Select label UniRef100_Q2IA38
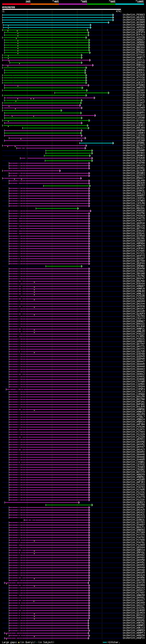The height and width of the screenshot is (644, 146). pyautogui.click(x=134, y=75)
